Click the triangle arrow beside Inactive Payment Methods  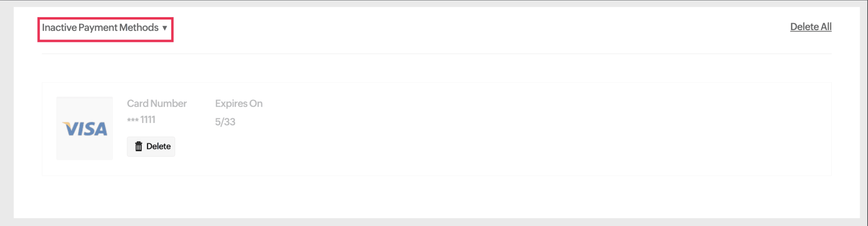click(165, 28)
